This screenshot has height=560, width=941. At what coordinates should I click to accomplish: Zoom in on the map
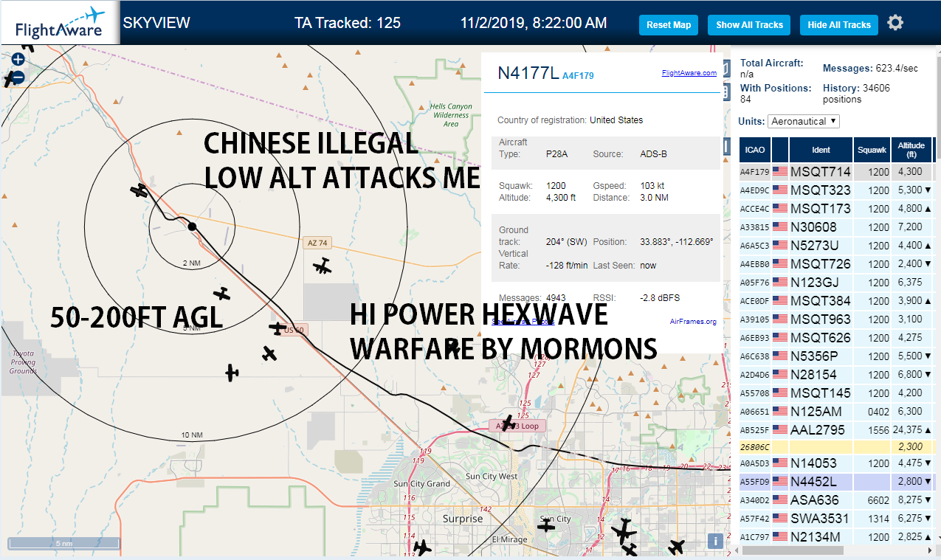[x=18, y=60]
